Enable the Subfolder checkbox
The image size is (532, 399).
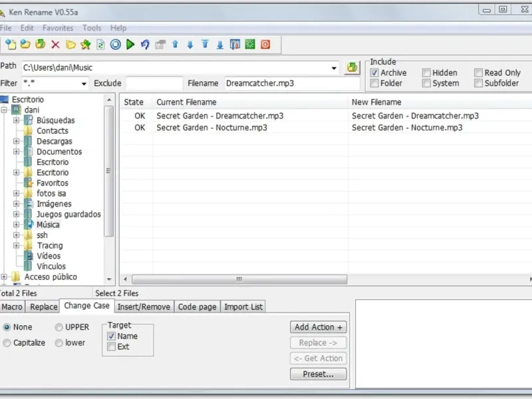(478, 83)
